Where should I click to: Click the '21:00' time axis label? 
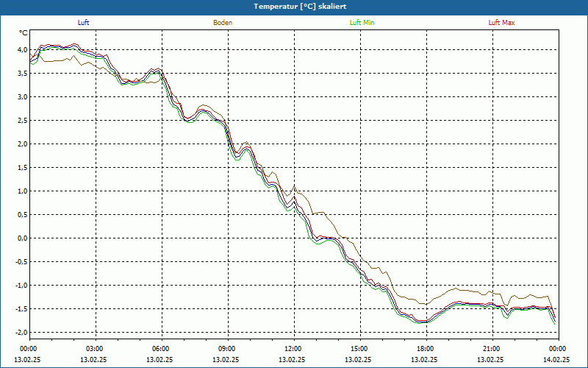click(492, 349)
